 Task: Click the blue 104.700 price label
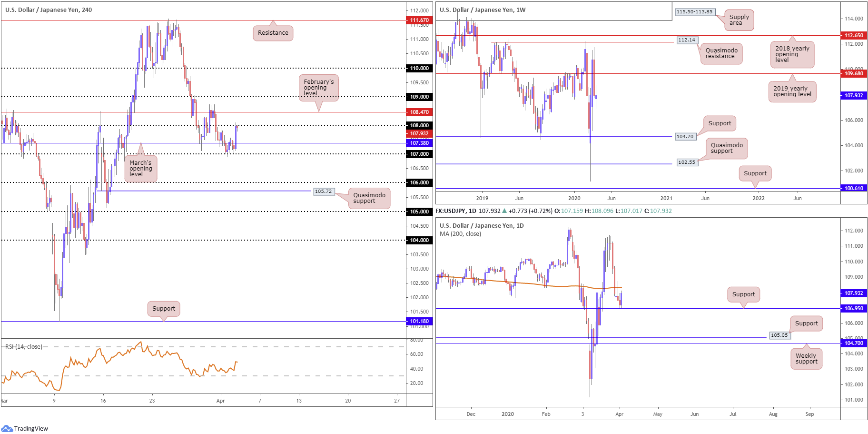pyautogui.click(x=854, y=343)
